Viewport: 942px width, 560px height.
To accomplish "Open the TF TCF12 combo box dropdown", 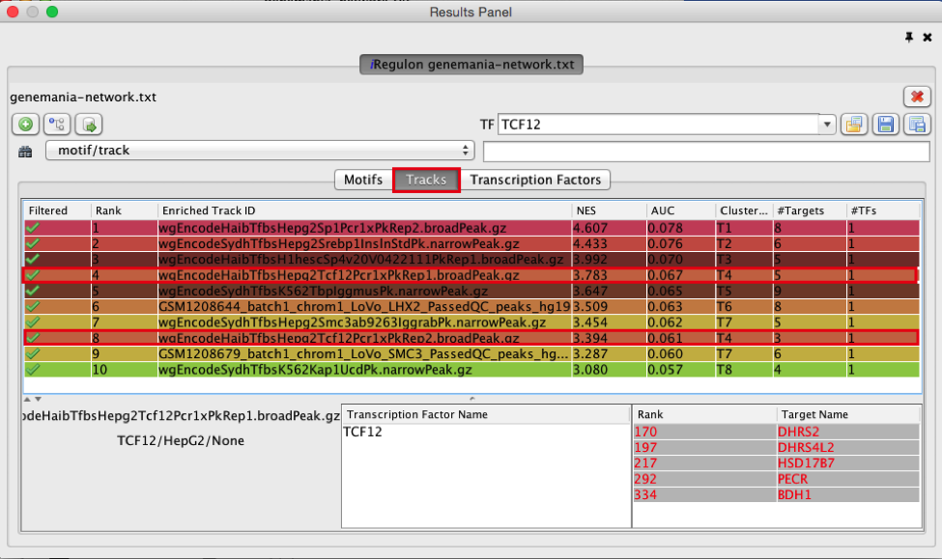I will (827, 125).
